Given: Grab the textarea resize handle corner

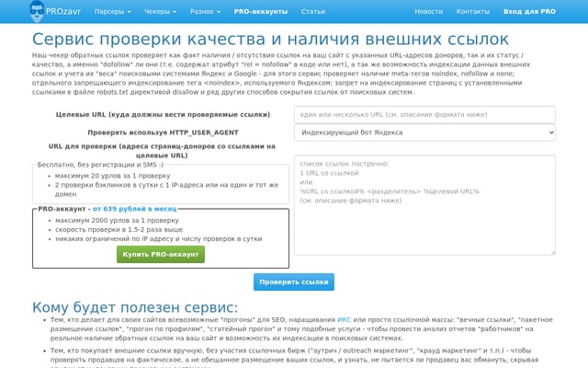Looking at the screenshot, I should tap(553, 253).
